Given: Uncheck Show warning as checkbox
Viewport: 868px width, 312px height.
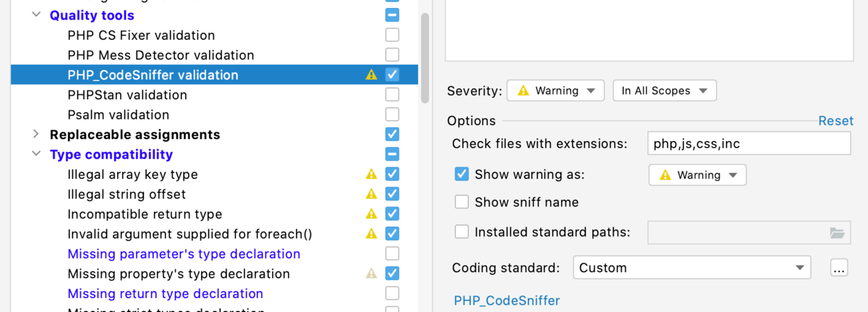Looking at the screenshot, I should pos(461,174).
